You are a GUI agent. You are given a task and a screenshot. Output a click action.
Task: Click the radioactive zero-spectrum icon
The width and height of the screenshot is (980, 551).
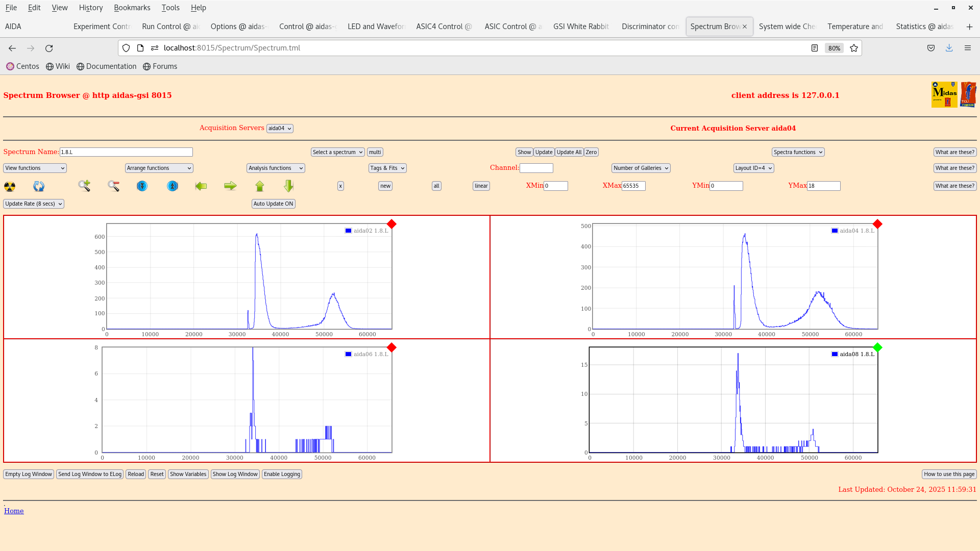(x=9, y=186)
